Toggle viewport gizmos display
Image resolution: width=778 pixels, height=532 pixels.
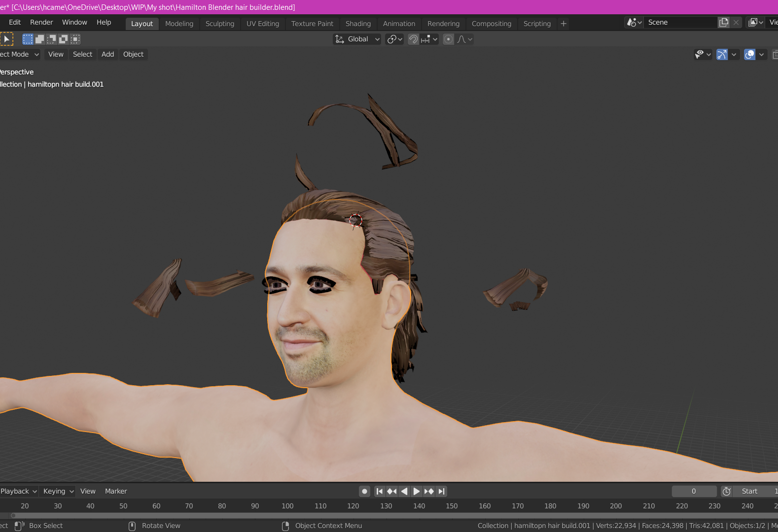tap(722, 54)
